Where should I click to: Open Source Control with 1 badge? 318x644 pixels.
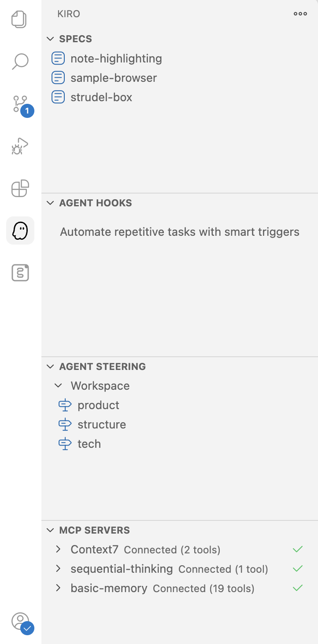tap(20, 104)
